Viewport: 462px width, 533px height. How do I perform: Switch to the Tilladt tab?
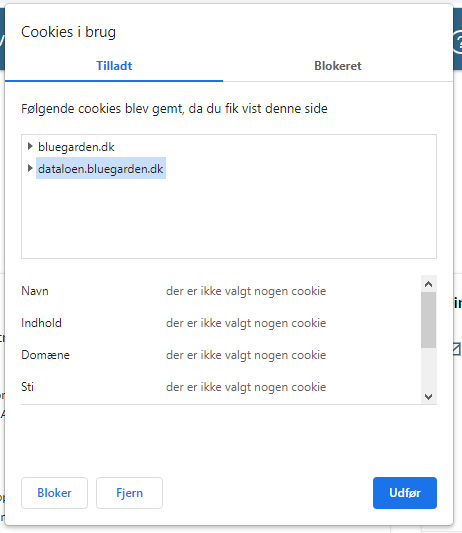[114, 66]
